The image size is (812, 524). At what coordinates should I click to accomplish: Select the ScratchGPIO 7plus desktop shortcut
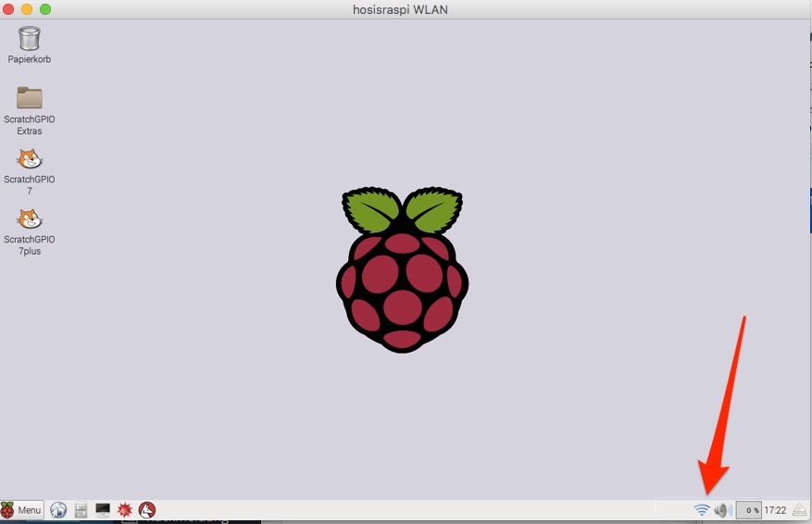(30, 219)
